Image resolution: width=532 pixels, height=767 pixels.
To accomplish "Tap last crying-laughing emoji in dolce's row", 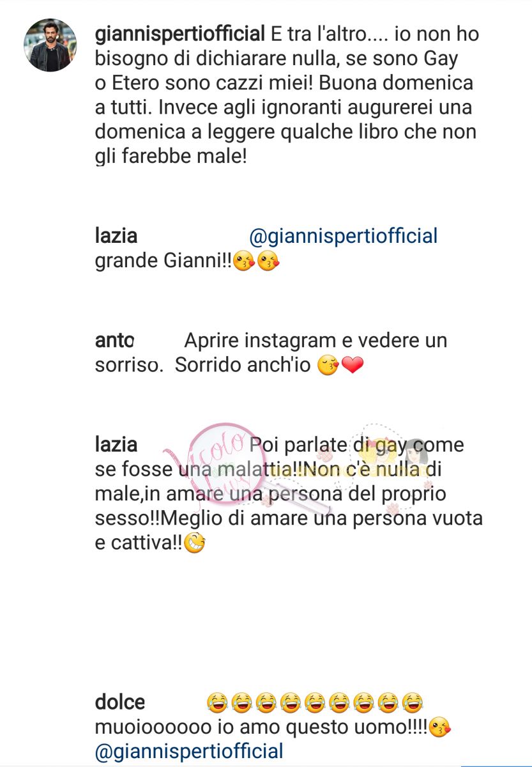I will coord(412,703).
